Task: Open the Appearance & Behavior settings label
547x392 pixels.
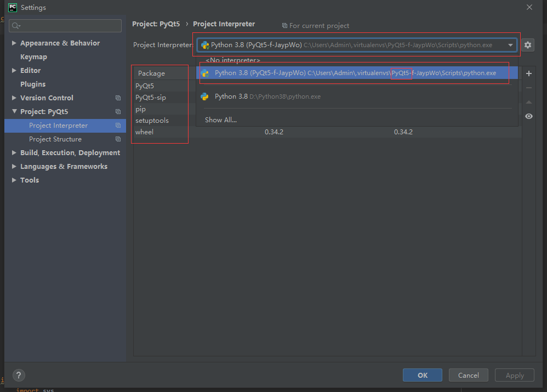Action: coord(60,43)
